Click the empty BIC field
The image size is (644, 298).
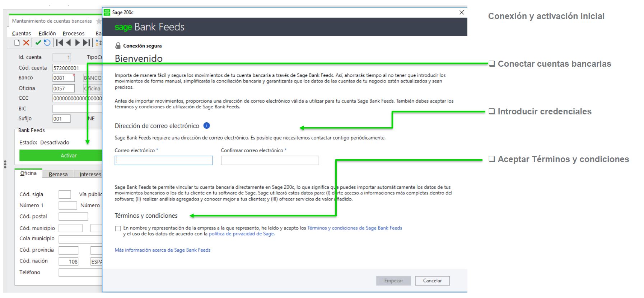77,109
